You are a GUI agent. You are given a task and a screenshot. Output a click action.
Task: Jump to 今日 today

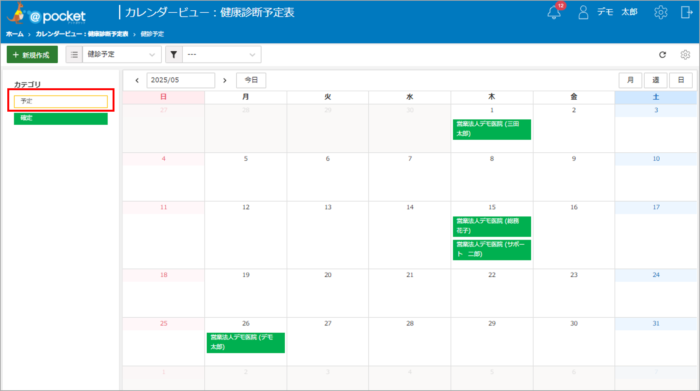tap(251, 80)
